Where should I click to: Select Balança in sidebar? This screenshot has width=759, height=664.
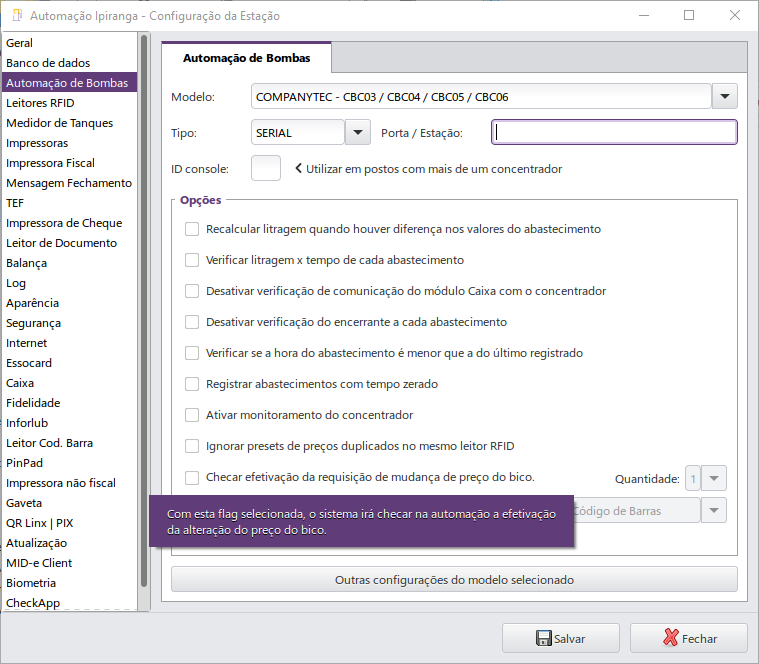click(70, 263)
